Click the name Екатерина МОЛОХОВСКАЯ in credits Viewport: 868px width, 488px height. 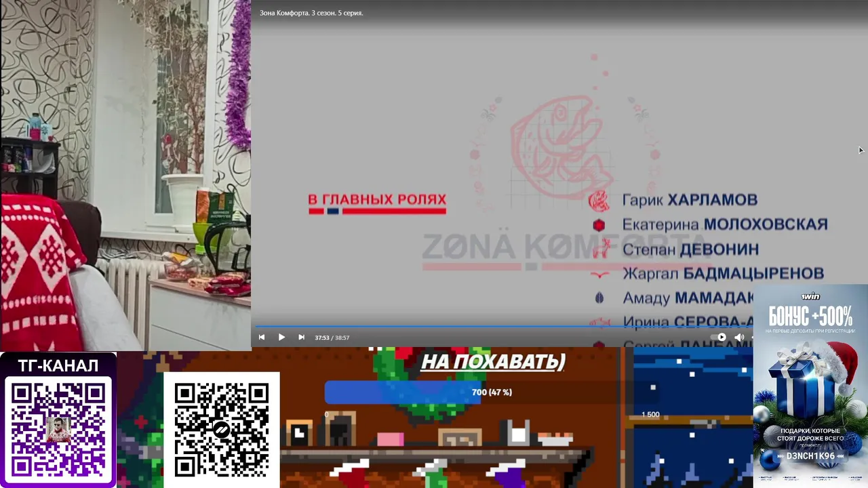click(x=725, y=224)
